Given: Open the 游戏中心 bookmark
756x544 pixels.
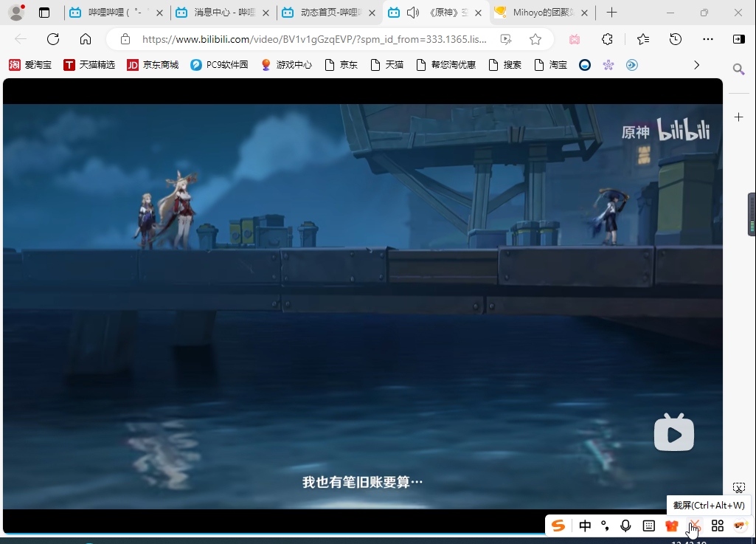Looking at the screenshot, I should pyautogui.click(x=286, y=65).
